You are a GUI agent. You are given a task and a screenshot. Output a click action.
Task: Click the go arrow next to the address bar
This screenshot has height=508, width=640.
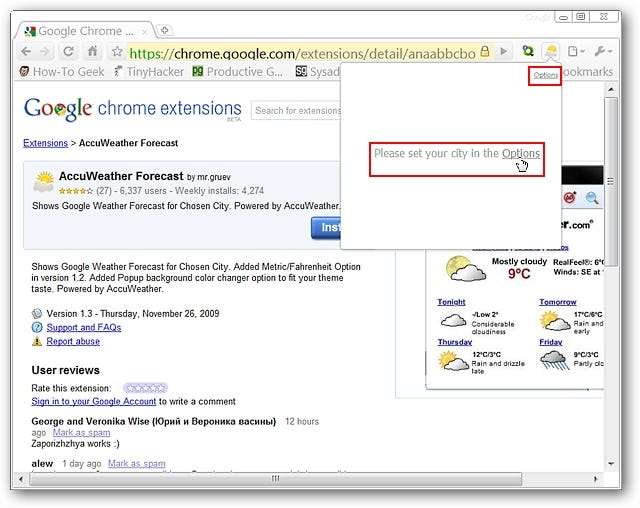pyautogui.click(x=504, y=51)
